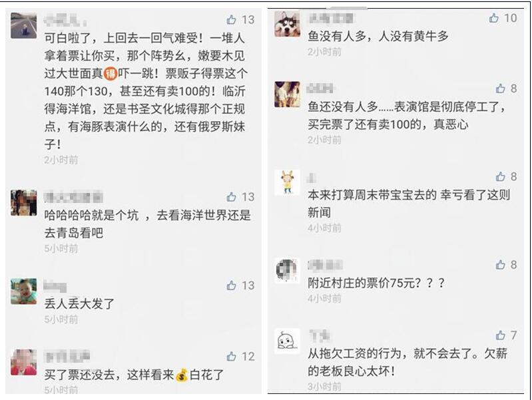Like the comment 鱼没有人多，人没有黄牛多

click(494, 18)
